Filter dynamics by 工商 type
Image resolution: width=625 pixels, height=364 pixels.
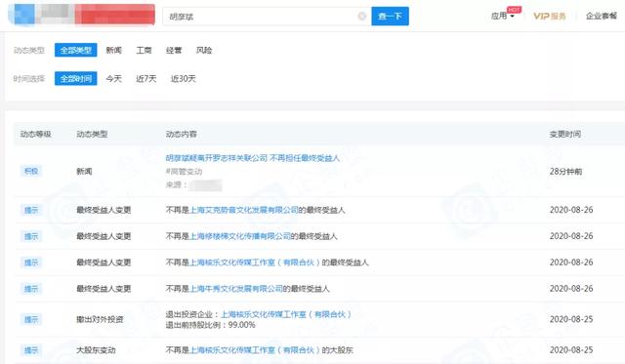(144, 50)
